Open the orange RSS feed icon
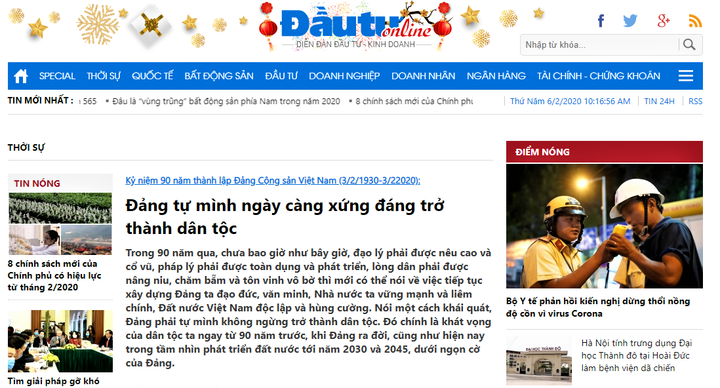The height and width of the screenshot is (388, 720). click(x=695, y=21)
